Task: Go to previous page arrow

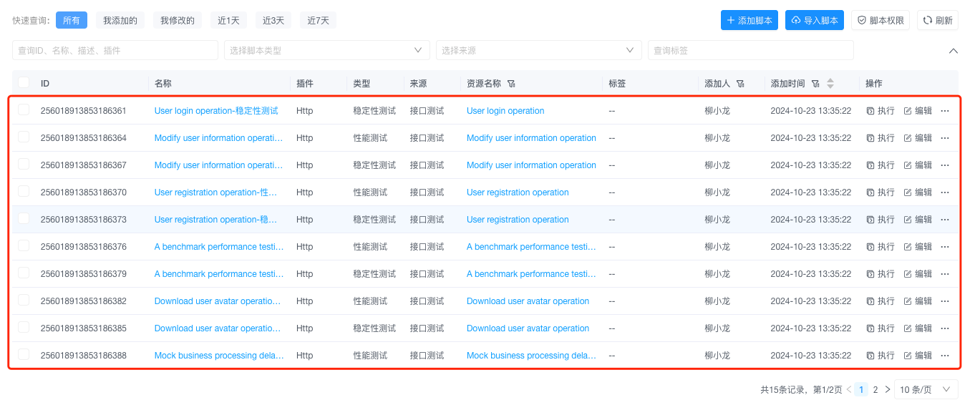Action: click(849, 390)
